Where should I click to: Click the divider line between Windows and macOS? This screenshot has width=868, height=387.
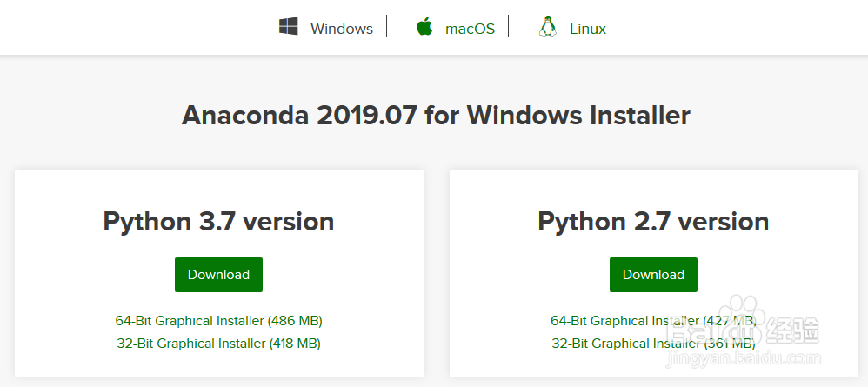386,26
